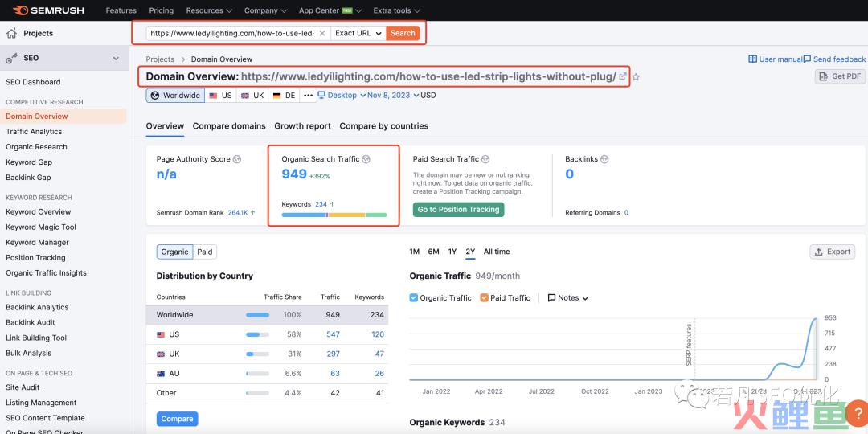Viewport: 868px width, 434px height.
Task: Open the Desktop device dropdown
Action: pyautogui.click(x=342, y=95)
